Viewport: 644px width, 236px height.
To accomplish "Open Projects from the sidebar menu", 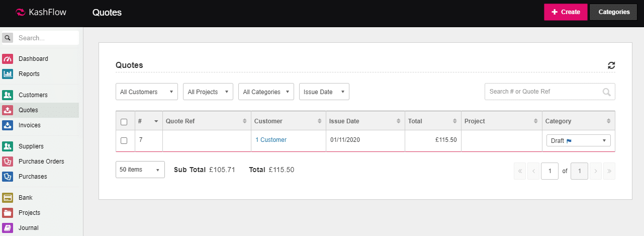I will pyautogui.click(x=29, y=213).
